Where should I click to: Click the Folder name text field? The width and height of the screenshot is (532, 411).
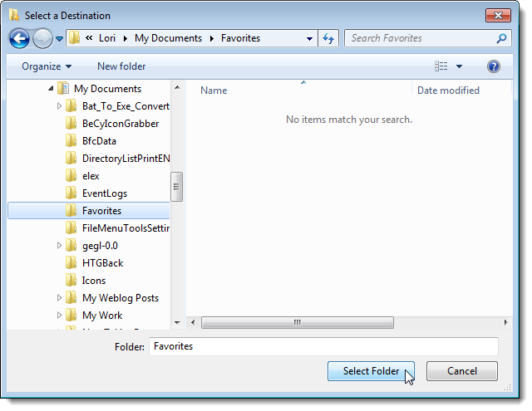[x=323, y=346]
